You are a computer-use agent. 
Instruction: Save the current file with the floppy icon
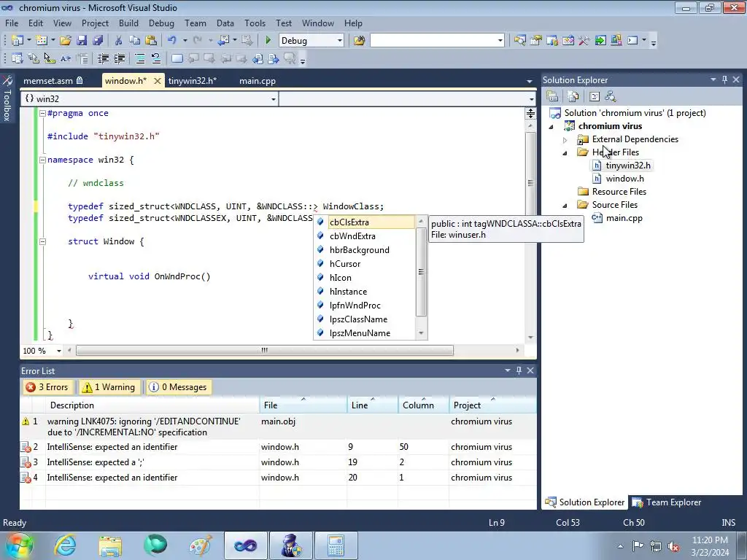coord(82,41)
